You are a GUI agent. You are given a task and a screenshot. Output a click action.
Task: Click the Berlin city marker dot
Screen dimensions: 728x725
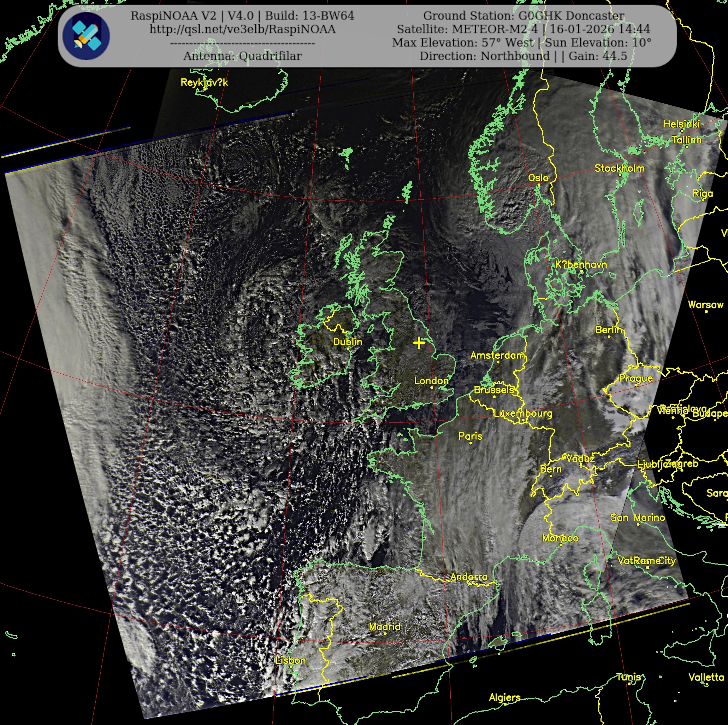[x=609, y=336]
